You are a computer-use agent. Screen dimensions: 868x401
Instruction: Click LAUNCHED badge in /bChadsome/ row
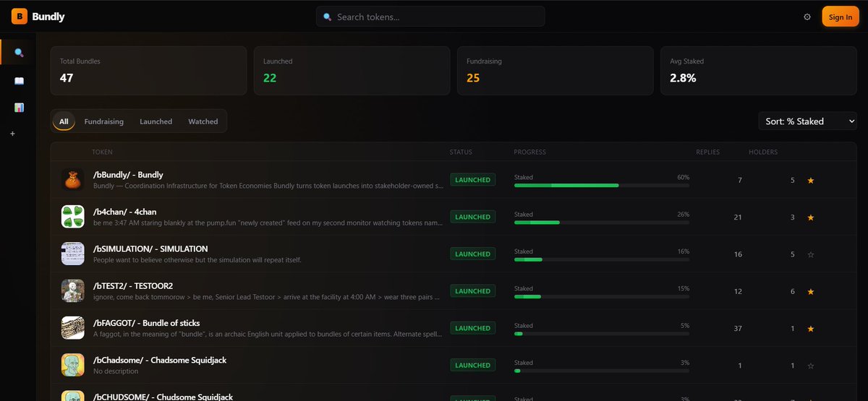[x=472, y=366]
